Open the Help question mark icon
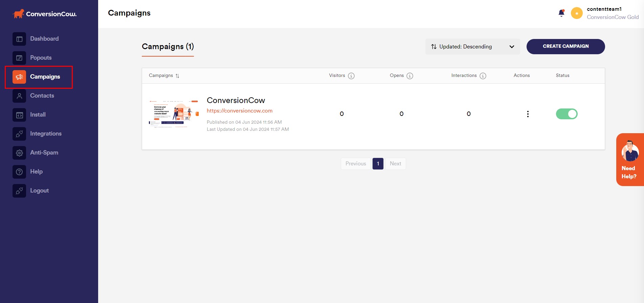 [19, 172]
